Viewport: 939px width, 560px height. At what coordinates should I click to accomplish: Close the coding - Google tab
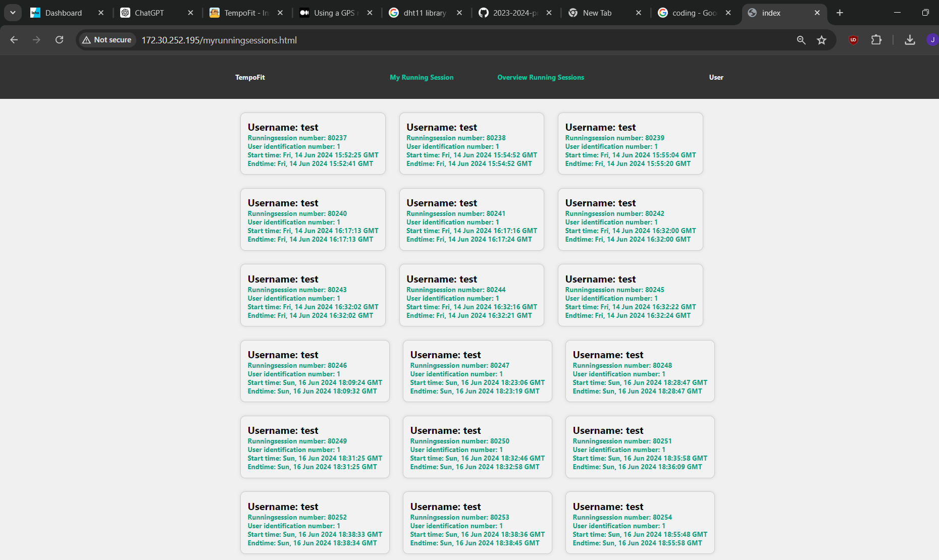click(x=728, y=13)
